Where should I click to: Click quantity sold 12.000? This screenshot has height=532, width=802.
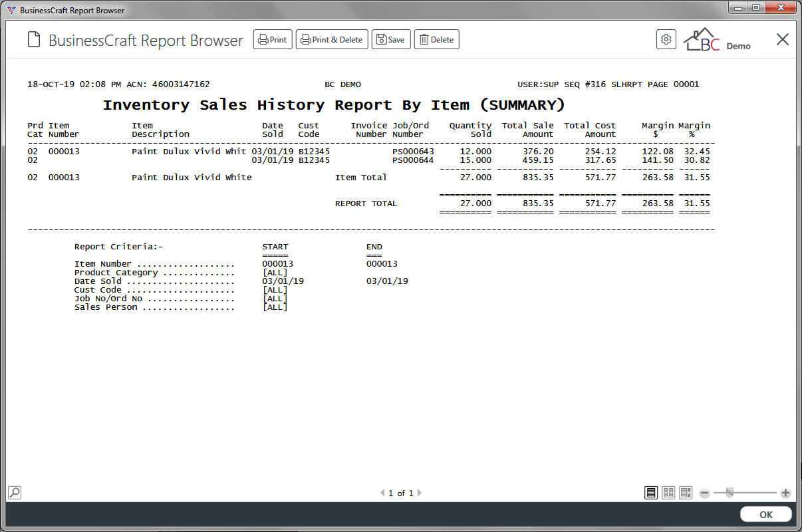tap(476, 152)
